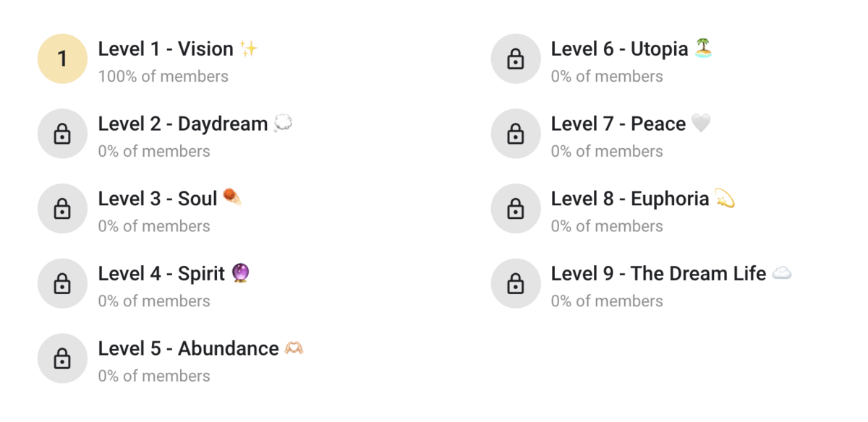Click the lock icon next to Level 5 Abundance

(62, 358)
